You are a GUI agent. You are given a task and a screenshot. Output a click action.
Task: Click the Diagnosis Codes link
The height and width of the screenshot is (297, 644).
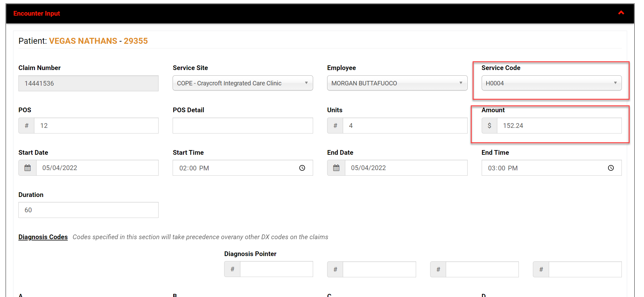[43, 237]
